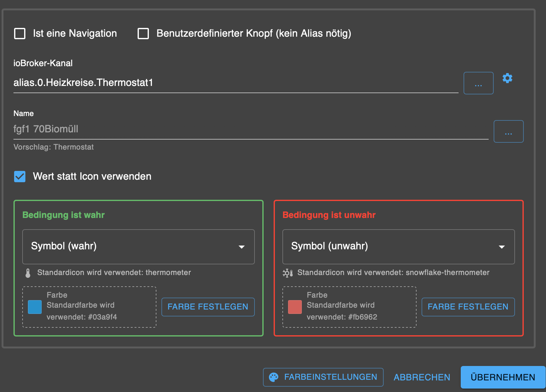
Task: Uncheck 'Wert statt Icon verwenden'
Action: [20, 177]
